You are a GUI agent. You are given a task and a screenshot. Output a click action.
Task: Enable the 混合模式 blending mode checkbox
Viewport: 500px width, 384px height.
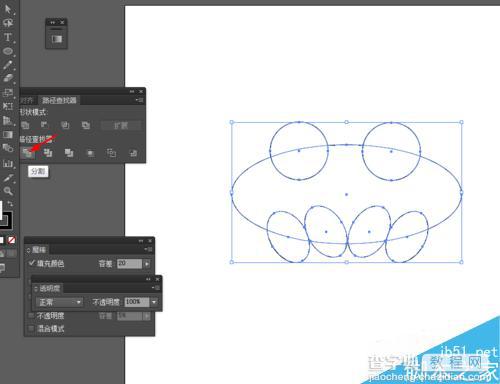(31, 328)
